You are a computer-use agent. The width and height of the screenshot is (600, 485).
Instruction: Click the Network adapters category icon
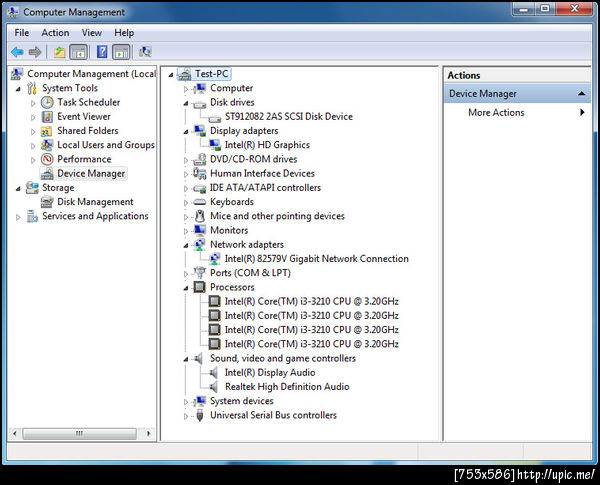[199, 245]
